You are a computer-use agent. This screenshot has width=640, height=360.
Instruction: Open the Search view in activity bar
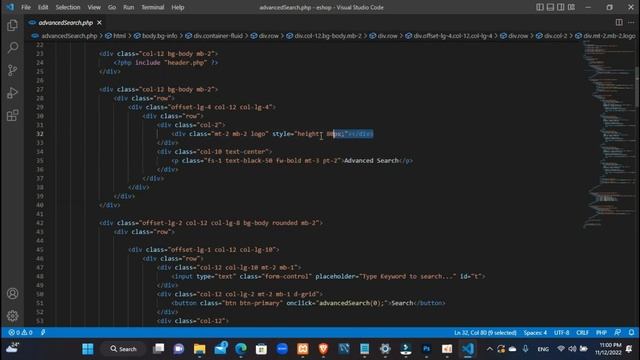[12, 48]
